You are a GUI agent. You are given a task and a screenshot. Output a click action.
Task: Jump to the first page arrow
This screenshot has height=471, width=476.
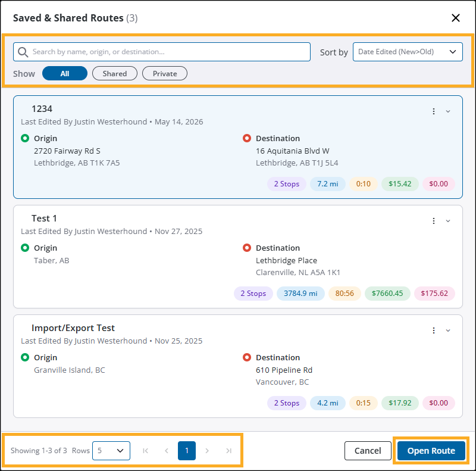click(x=145, y=451)
